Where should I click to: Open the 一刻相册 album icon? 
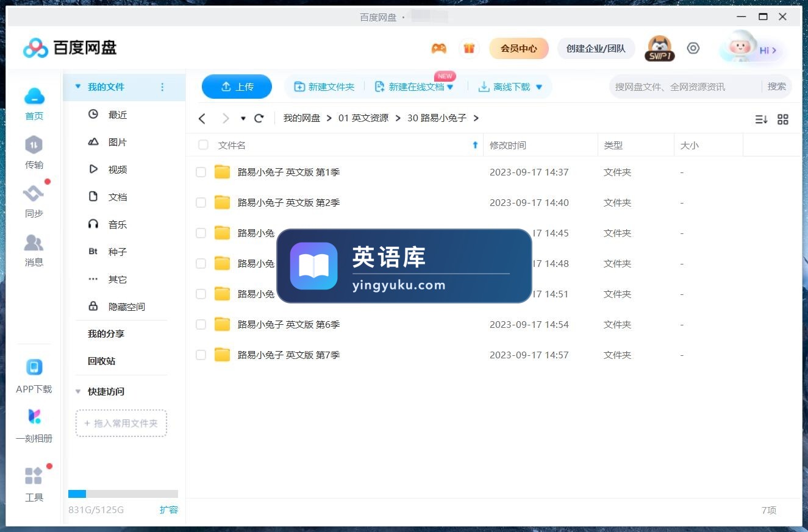click(34, 417)
